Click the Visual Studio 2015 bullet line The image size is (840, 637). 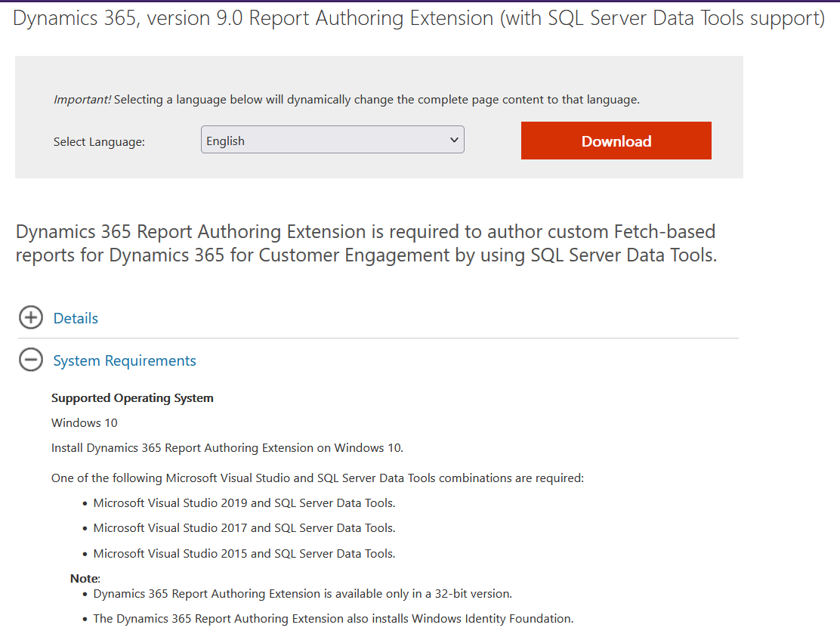point(244,553)
